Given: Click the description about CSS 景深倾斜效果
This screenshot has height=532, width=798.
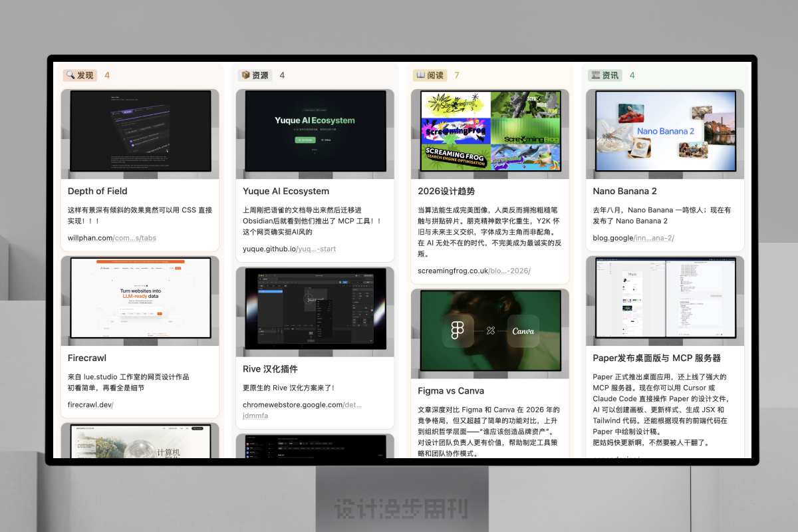Looking at the screenshot, I should tap(140, 215).
